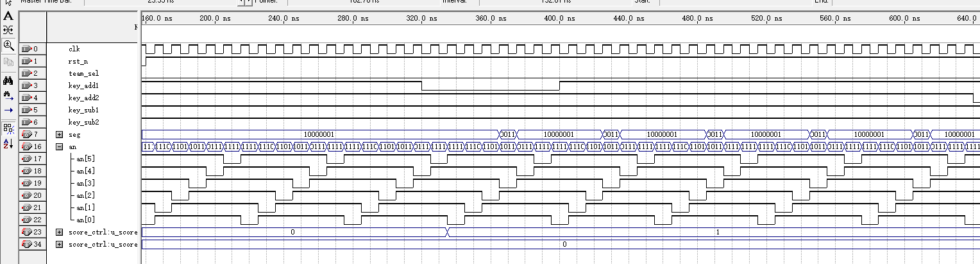
Task: Activate the Zoom magnifier tool
Action: pos(8,45)
